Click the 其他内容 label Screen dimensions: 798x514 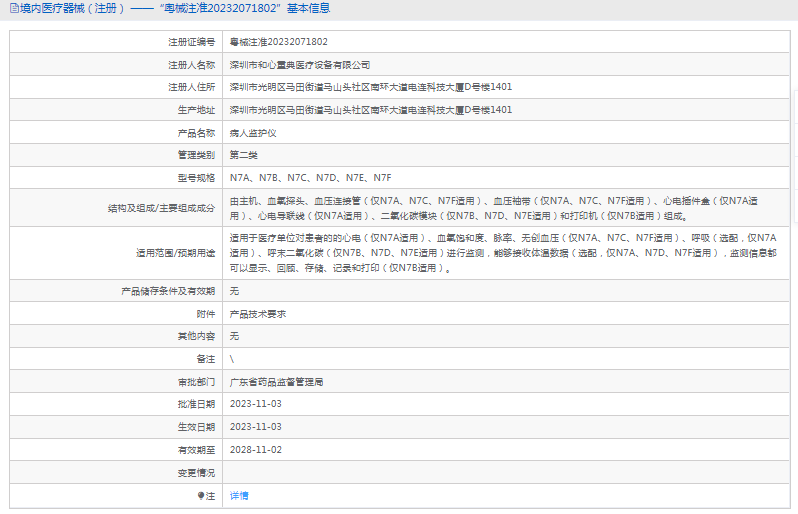pyautogui.click(x=196, y=336)
